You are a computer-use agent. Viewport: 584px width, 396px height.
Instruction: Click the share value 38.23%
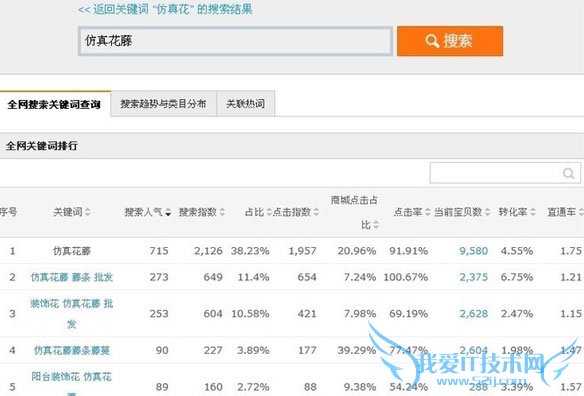coord(250,251)
